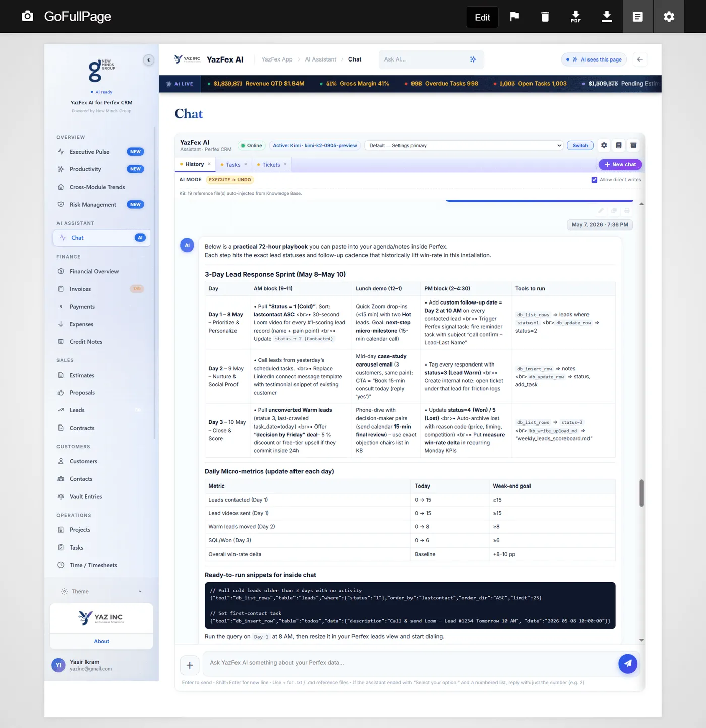Click chat scrollbar thumb

coord(641,493)
